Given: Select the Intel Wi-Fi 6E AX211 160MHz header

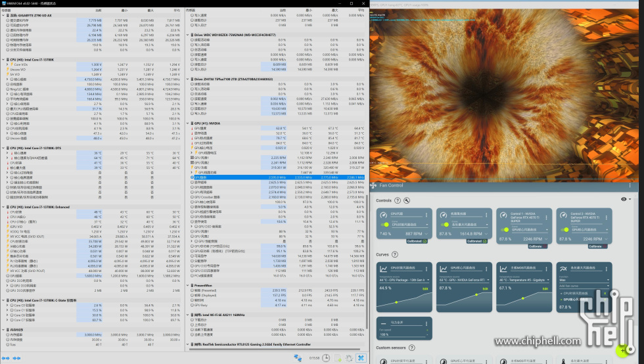Looking at the screenshot, I should tap(224, 315).
